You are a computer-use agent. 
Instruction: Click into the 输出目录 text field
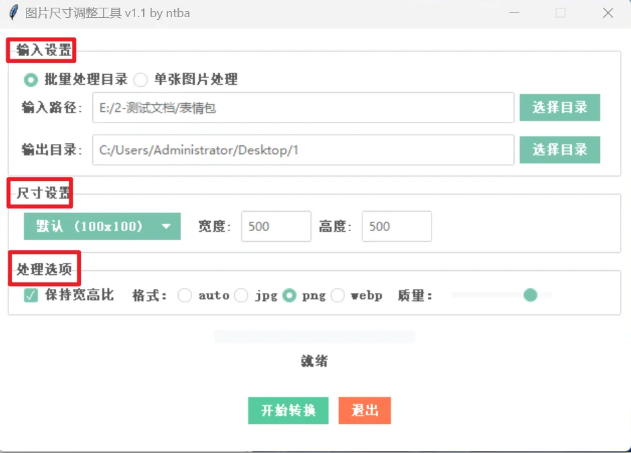[303, 150]
